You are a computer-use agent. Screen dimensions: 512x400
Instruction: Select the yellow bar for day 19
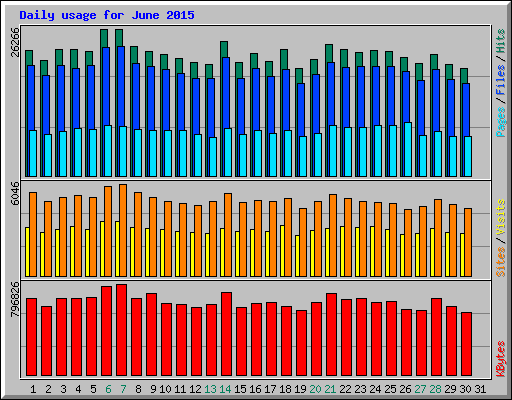click(297, 256)
